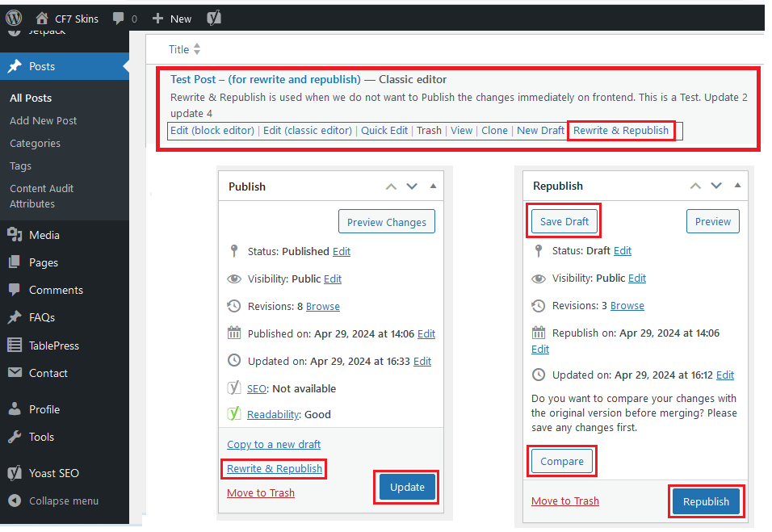Edit the Visibility setting in Publish panel
The height and width of the screenshot is (532, 772).
click(x=333, y=279)
